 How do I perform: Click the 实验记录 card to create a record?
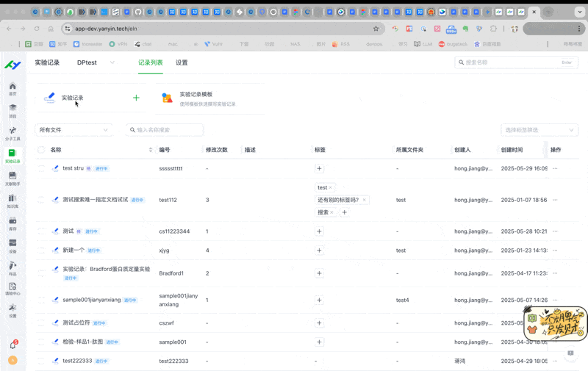click(91, 98)
